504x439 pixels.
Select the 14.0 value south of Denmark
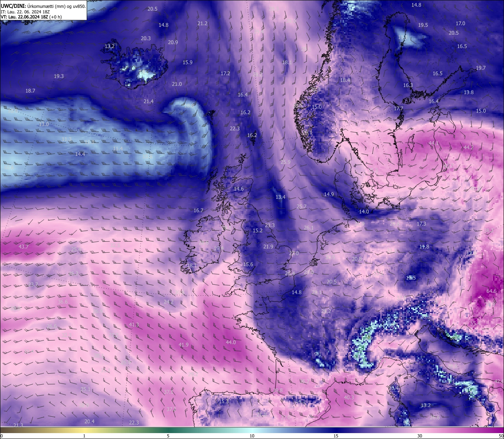point(364,212)
